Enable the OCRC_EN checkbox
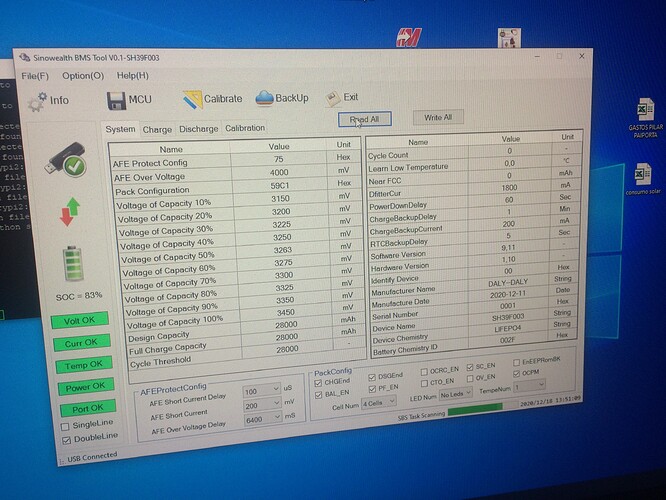666x500 pixels. tap(424, 372)
